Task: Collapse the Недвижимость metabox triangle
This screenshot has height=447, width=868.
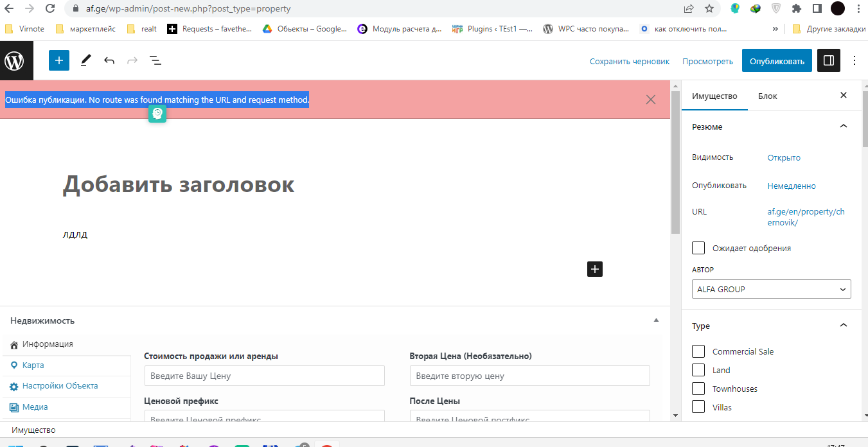Action: tap(656, 320)
